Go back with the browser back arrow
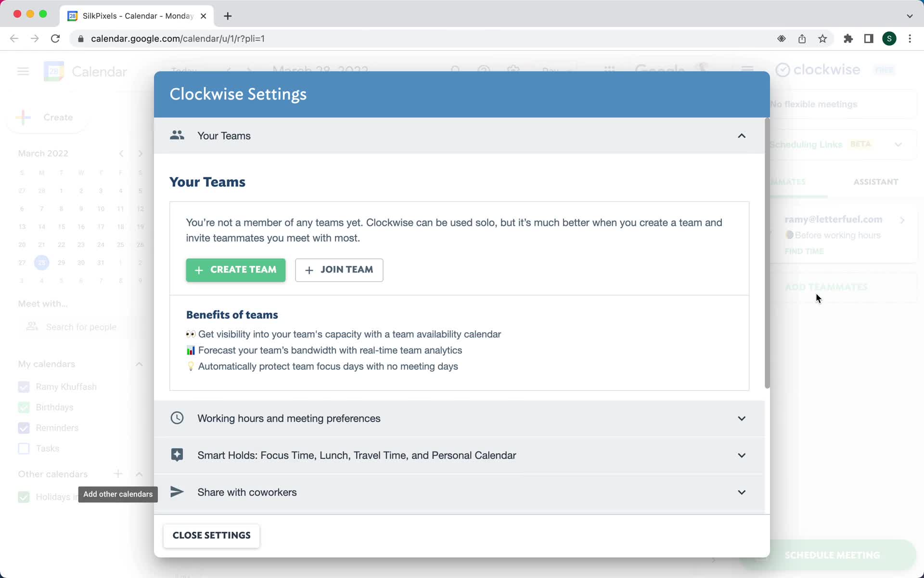Image resolution: width=924 pixels, height=578 pixels. (x=14, y=39)
